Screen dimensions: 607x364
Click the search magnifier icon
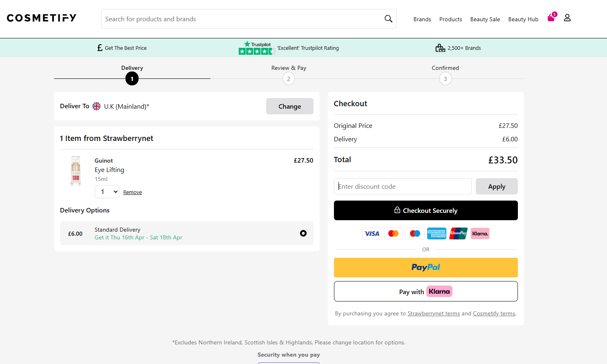tap(388, 19)
